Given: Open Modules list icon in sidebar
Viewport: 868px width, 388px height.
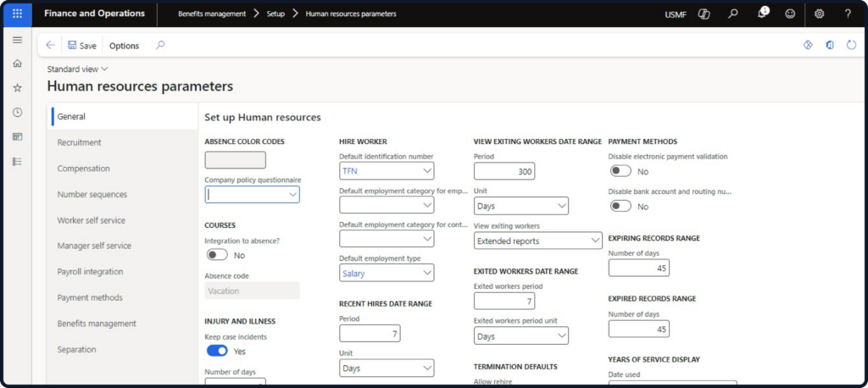Looking at the screenshot, I should click(17, 162).
